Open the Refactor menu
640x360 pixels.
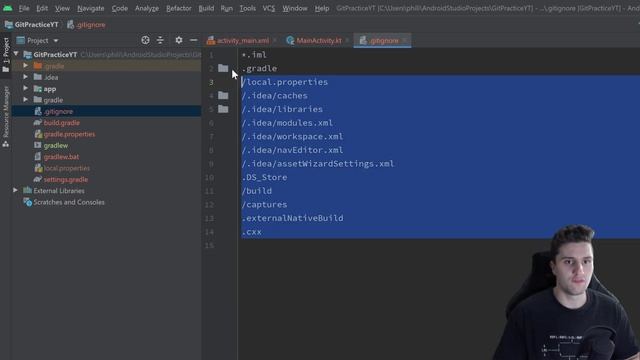coord(179,8)
